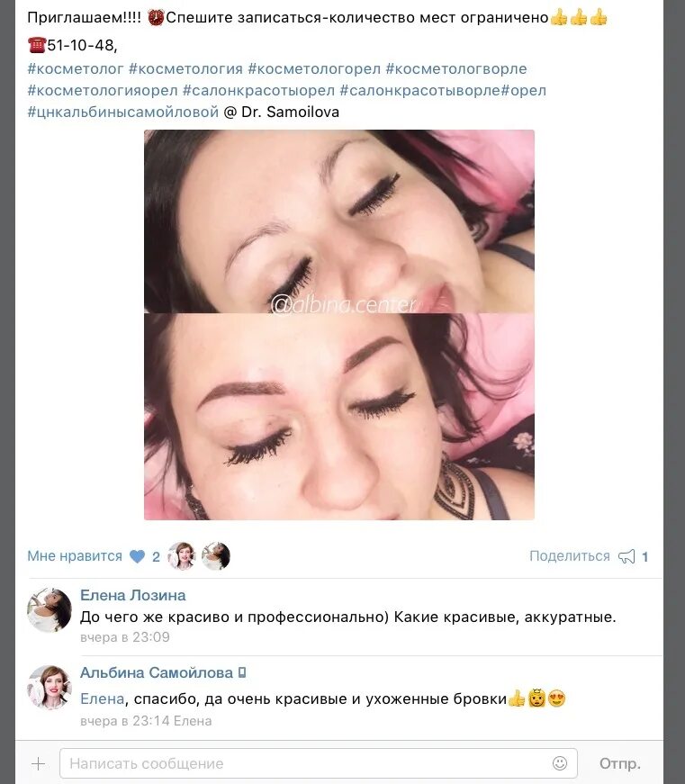The height and width of the screenshot is (784, 685).
Task: Click Поделиться to share post
Action: (570, 556)
